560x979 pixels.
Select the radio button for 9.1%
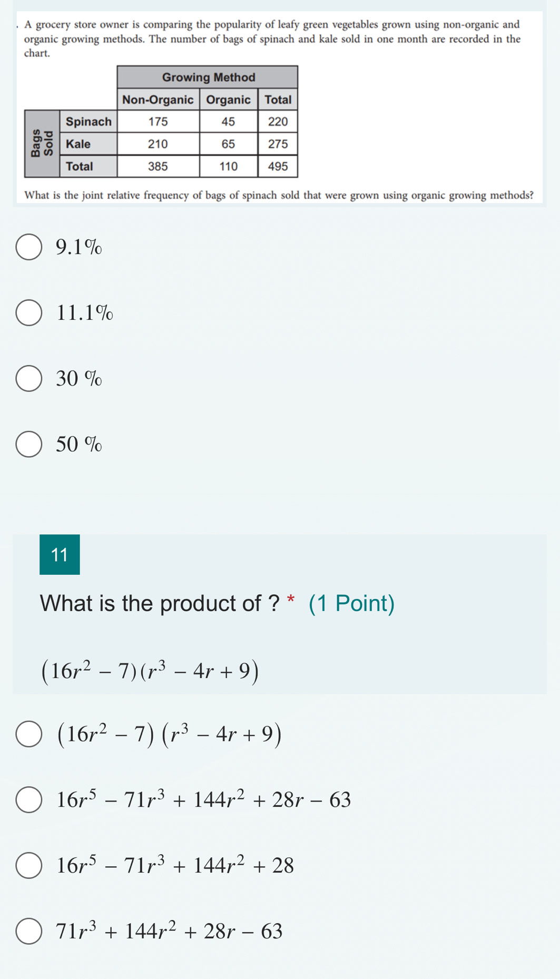(28, 247)
